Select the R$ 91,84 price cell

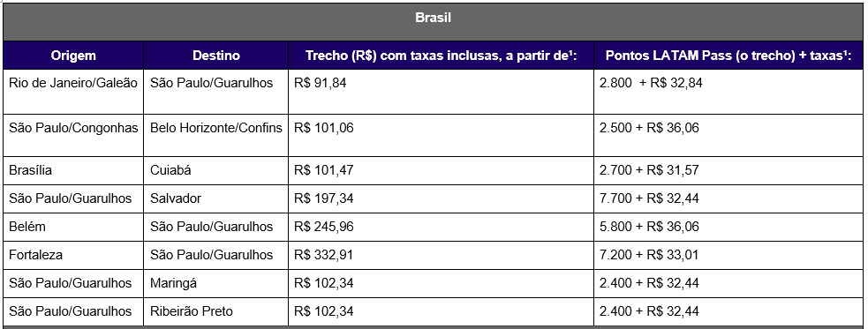coord(442,92)
